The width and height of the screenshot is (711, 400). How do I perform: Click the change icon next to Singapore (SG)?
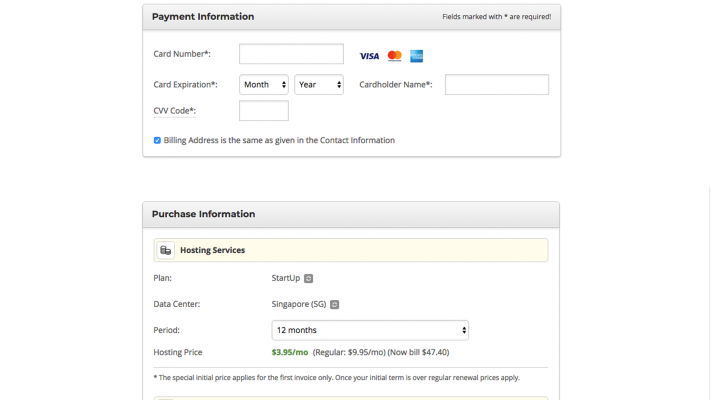(335, 304)
